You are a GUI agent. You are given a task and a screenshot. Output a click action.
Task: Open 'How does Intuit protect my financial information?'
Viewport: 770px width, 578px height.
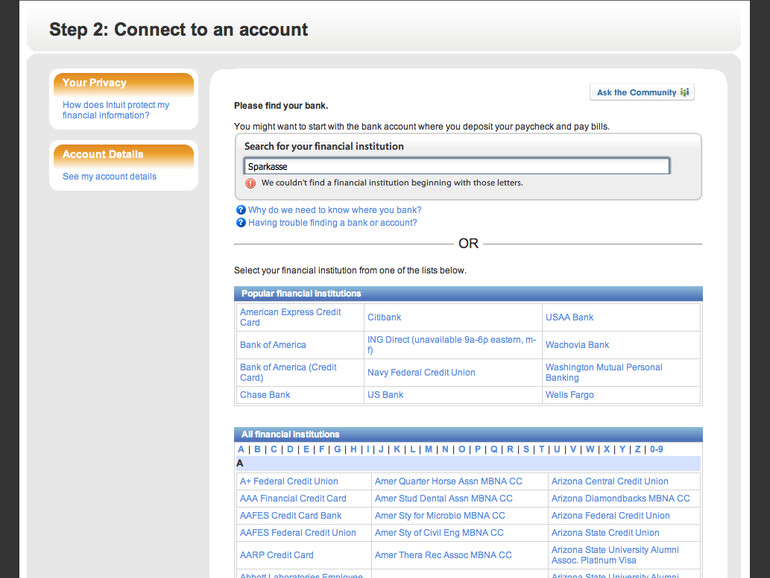click(x=116, y=110)
